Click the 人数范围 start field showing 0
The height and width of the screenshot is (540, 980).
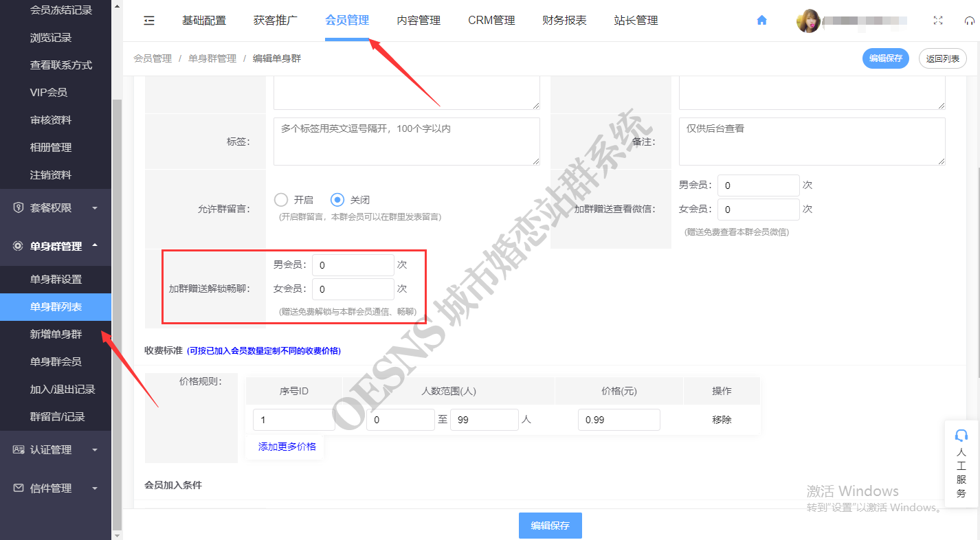(401, 420)
